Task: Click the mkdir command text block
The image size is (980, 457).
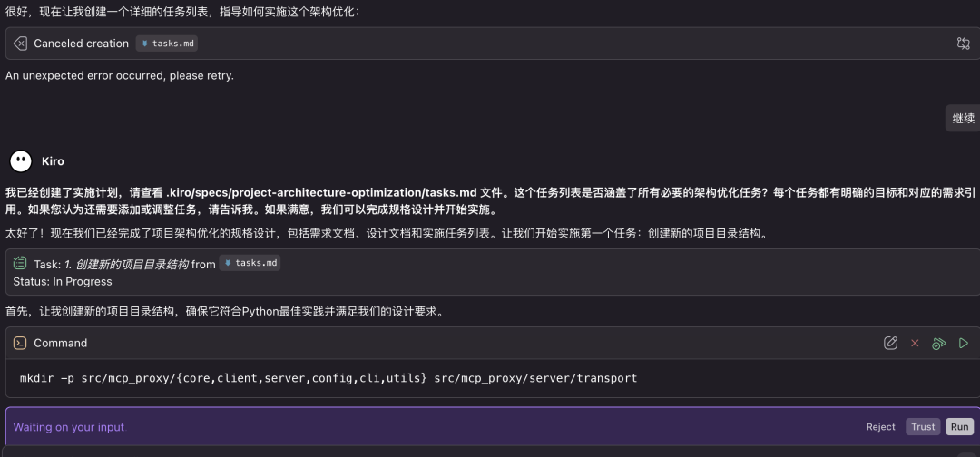Action: [x=328, y=378]
